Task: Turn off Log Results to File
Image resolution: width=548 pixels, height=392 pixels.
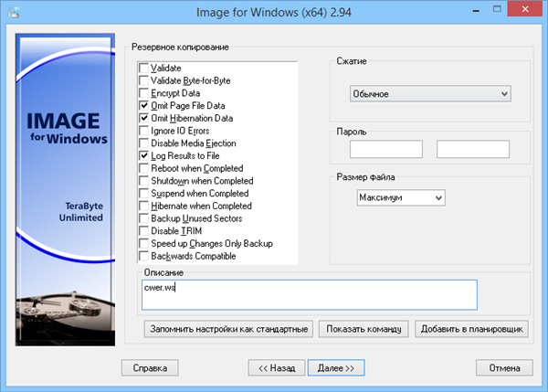Action: pyautogui.click(x=143, y=156)
